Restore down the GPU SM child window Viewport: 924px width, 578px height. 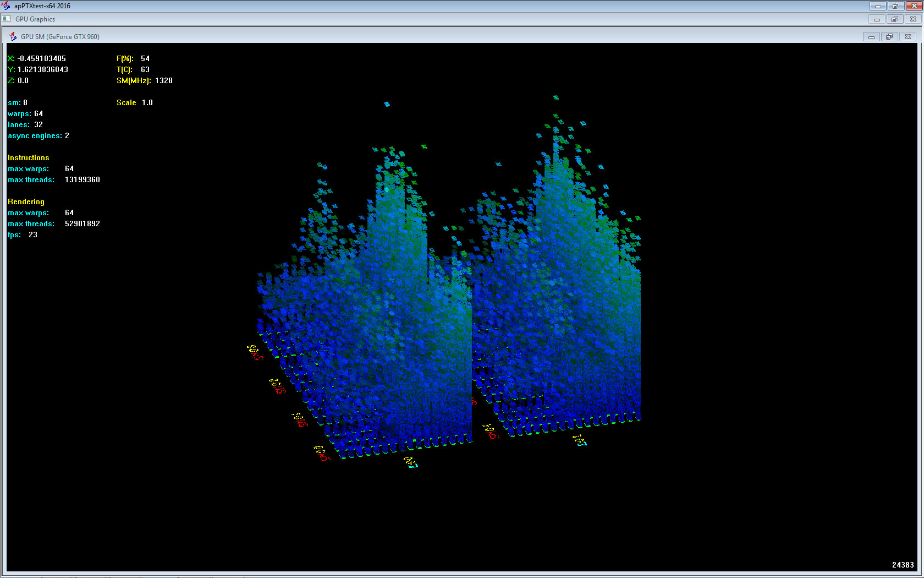[x=889, y=37]
